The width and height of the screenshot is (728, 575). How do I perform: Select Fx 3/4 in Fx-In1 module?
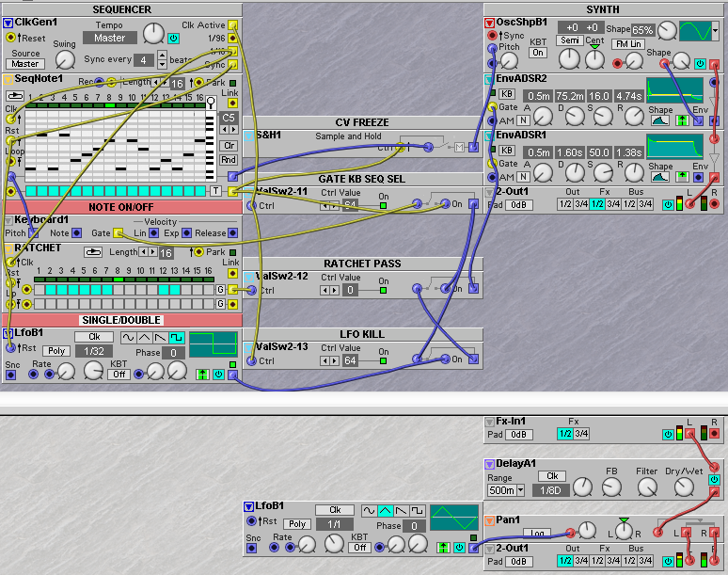point(581,434)
